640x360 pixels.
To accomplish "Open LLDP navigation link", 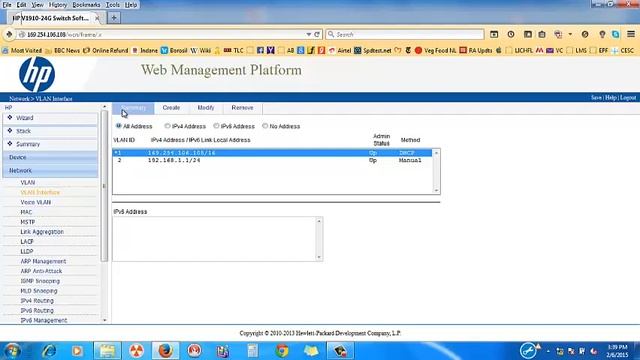I will tap(27, 251).
